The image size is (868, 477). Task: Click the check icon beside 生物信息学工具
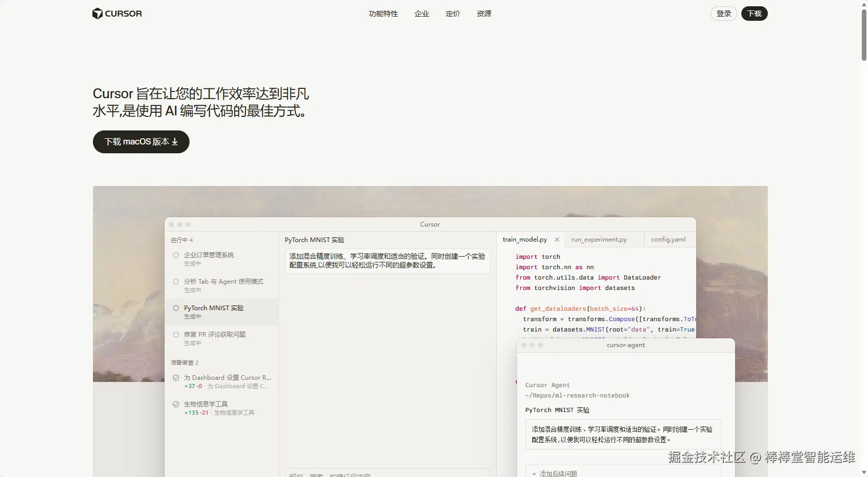(176, 404)
